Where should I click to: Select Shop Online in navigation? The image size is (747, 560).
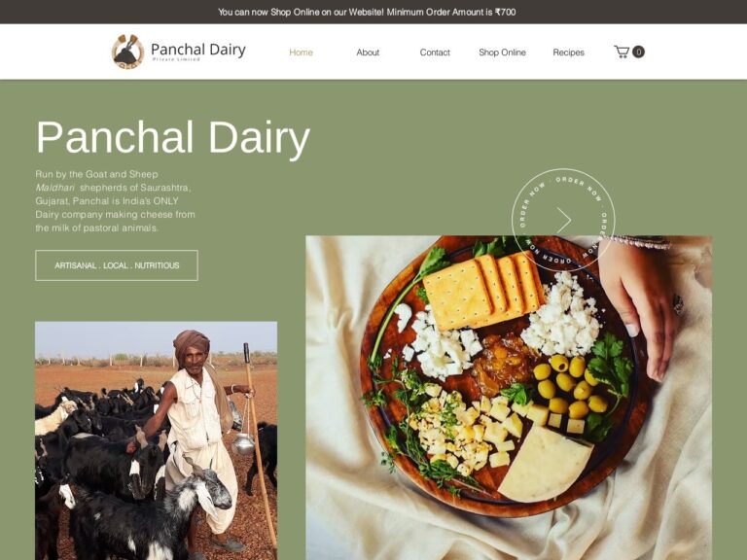502,52
